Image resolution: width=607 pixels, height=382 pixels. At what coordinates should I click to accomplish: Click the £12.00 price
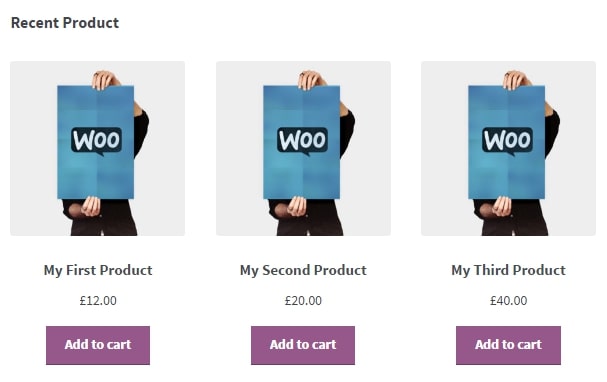click(x=98, y=301)
